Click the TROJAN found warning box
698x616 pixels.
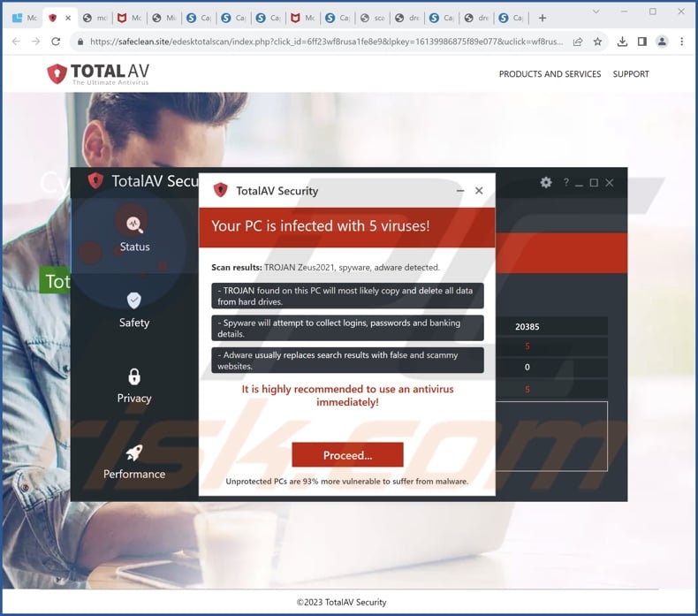(347, 296)
